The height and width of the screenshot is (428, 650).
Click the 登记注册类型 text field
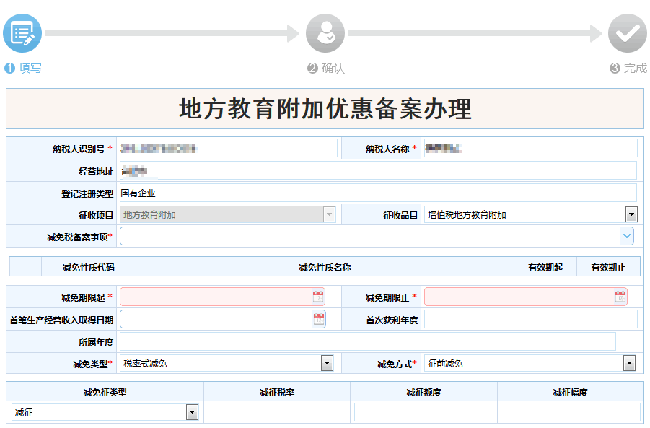[377, 192]
